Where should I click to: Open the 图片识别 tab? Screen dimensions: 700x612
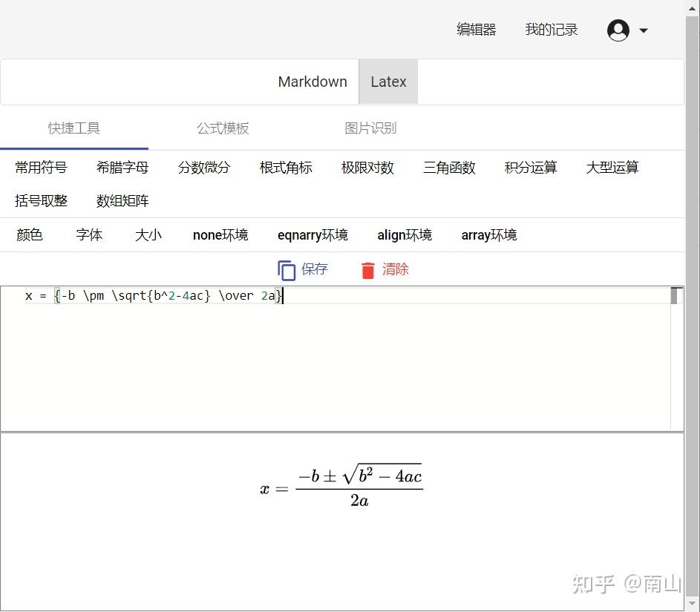coord(370,128)
